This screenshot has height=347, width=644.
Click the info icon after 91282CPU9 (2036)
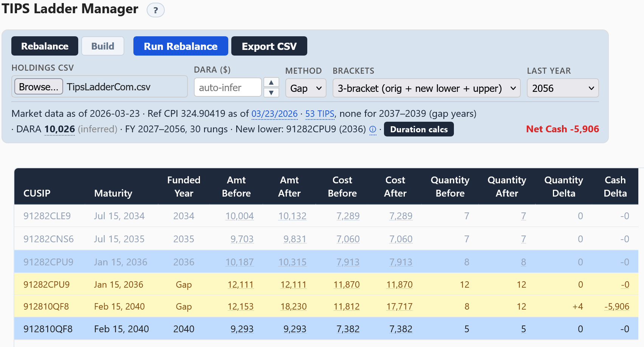373,130
